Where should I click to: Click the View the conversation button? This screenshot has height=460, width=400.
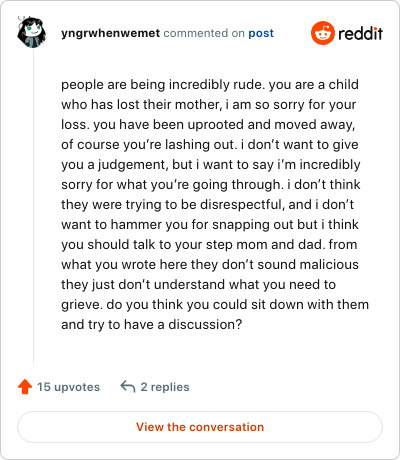tap(200, 427)
